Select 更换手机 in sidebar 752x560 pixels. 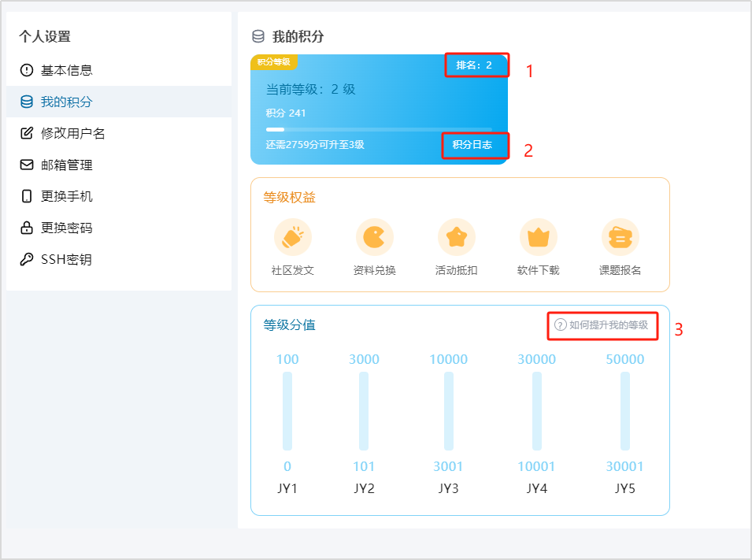point(67,196)
